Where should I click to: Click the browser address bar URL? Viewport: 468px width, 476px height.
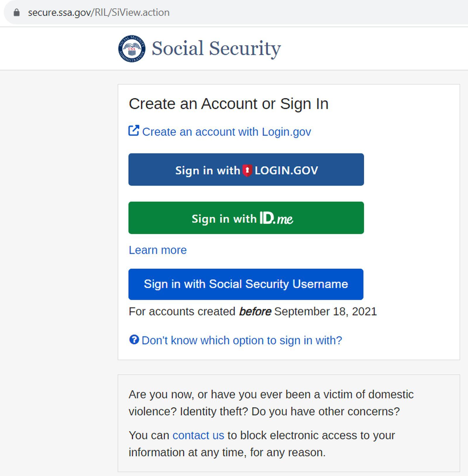coord(98,12)
